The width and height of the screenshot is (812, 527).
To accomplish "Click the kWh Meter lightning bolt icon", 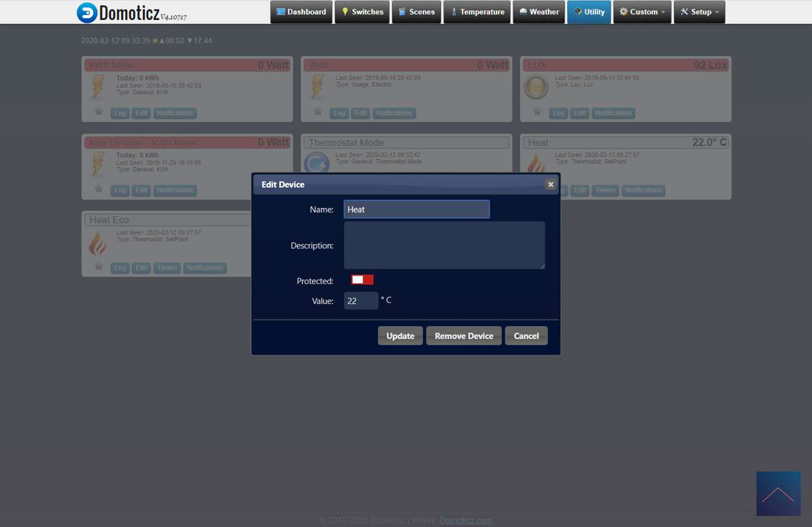I will pos(98,87).
